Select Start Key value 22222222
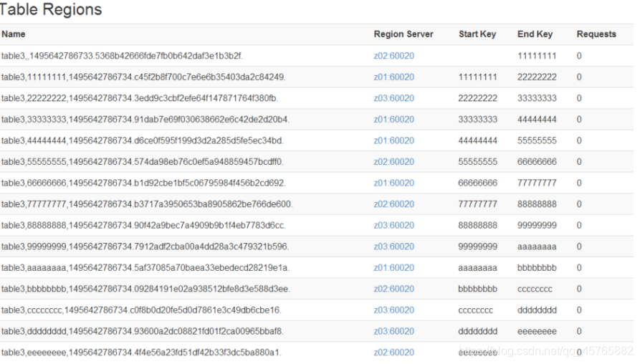Viewport: 640px width, 364px height. point(477,98)
